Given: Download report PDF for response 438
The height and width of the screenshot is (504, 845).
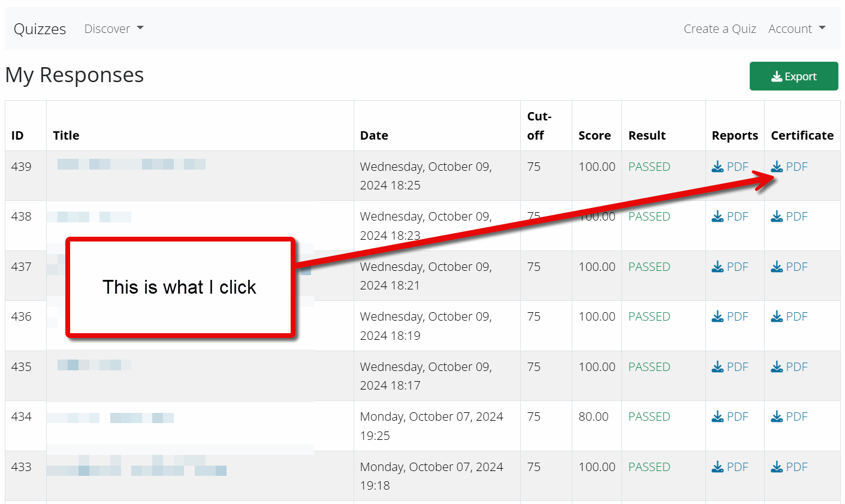Looking at the screenshot, I should click(x=730, y=216).
